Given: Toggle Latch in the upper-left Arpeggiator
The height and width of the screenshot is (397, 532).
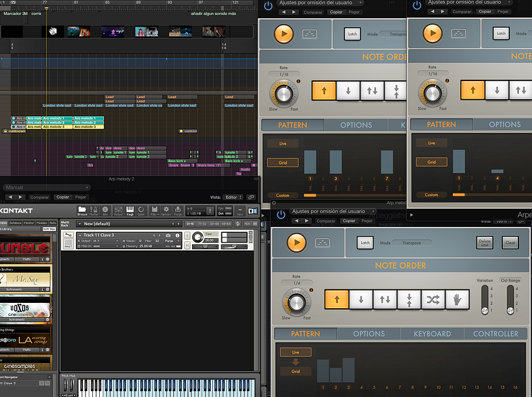Looking at the screenshot, I should click(352, 34).
